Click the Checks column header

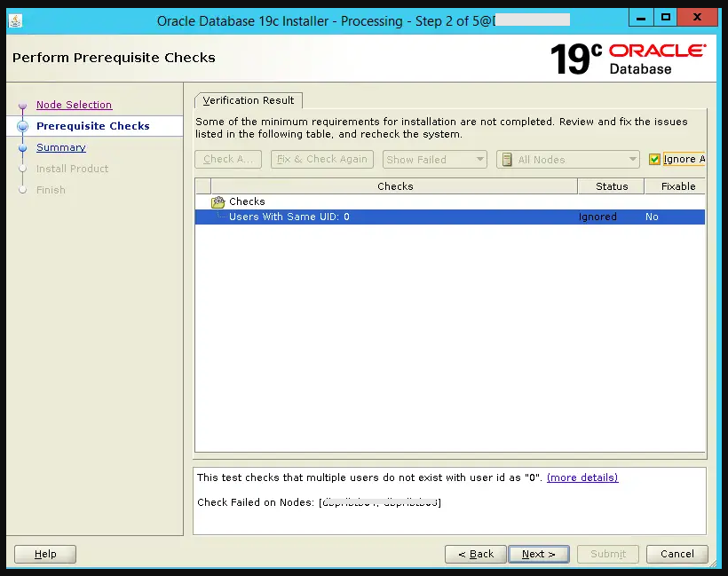coord(395,186)
